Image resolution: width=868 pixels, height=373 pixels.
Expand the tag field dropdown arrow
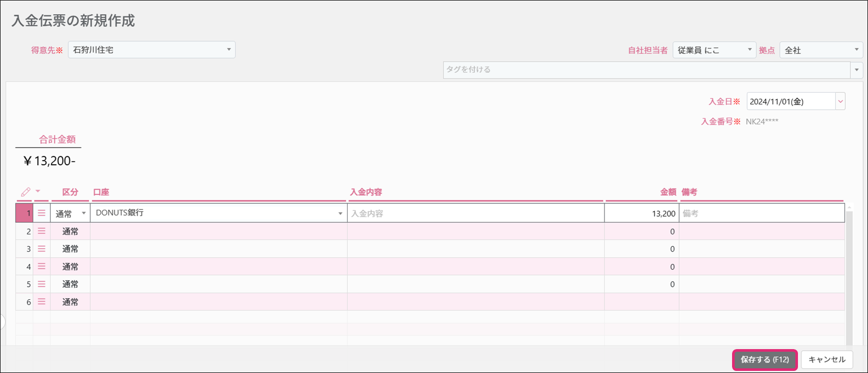tap(857, 70)
